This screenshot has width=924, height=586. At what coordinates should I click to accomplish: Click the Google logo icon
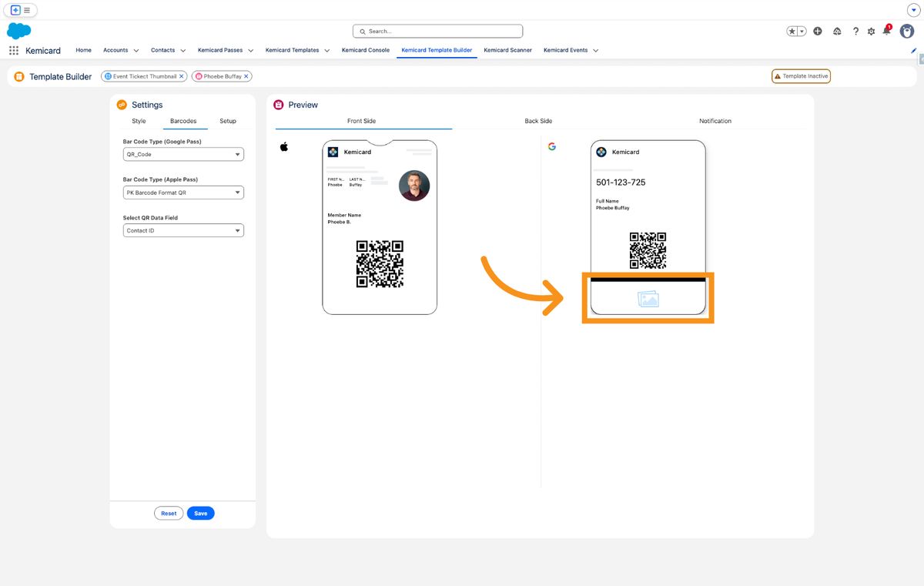click(x=552, y=146)
